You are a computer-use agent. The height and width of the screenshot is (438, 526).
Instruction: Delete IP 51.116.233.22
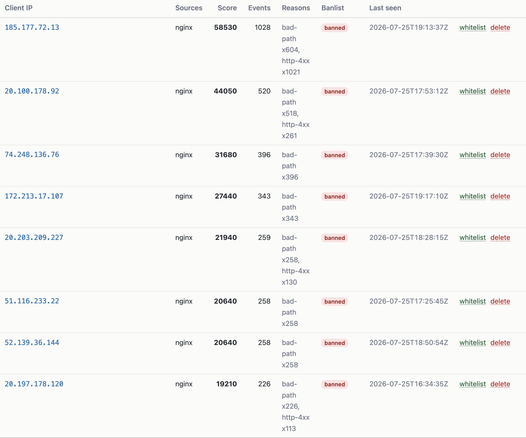point(500,301)
